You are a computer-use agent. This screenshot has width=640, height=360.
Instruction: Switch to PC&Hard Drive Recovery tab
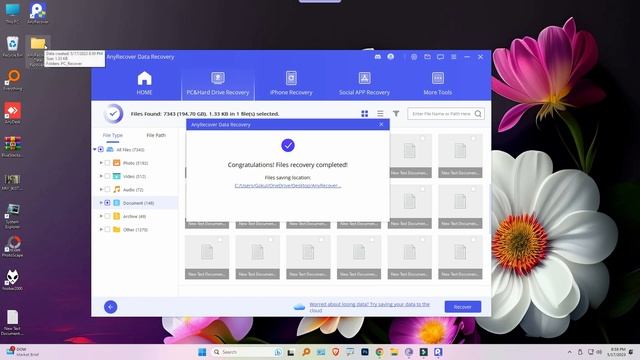(218, 84)
